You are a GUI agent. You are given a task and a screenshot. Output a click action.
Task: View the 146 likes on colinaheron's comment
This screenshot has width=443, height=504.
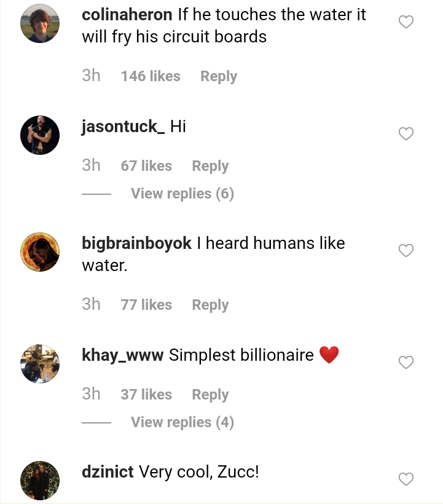pos(151,76)
